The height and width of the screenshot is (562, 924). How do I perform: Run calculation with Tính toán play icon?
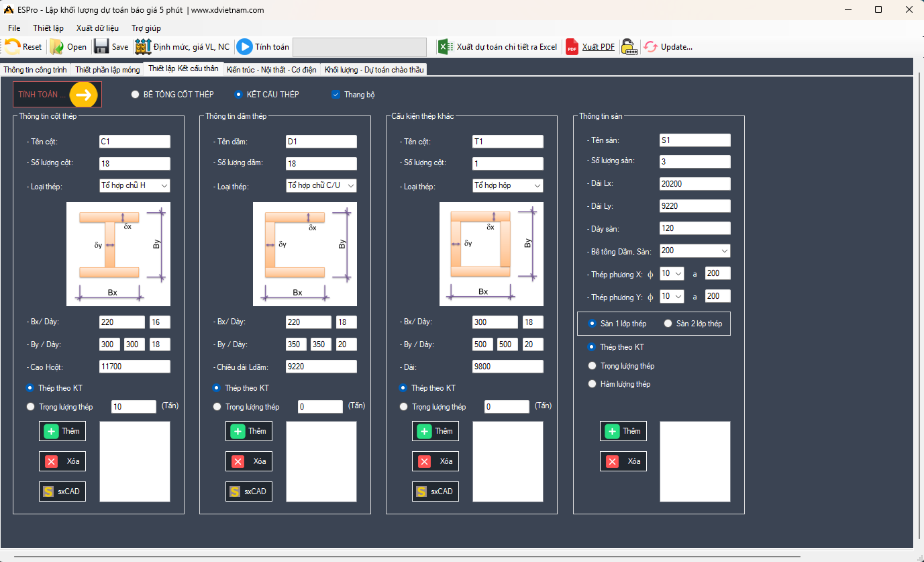point(244,47)
